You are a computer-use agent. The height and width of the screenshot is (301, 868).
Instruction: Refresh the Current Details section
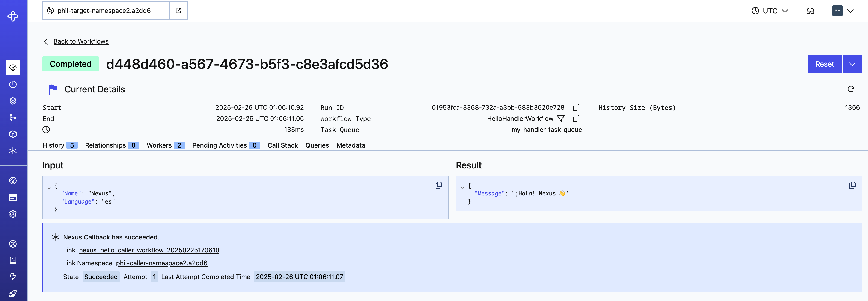click(x=850, y=89)
